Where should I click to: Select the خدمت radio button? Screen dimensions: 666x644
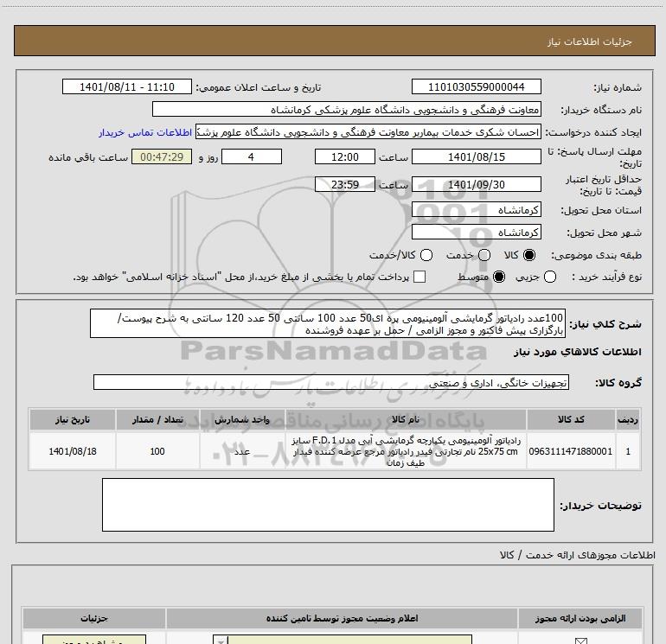(x=484, y=255)
